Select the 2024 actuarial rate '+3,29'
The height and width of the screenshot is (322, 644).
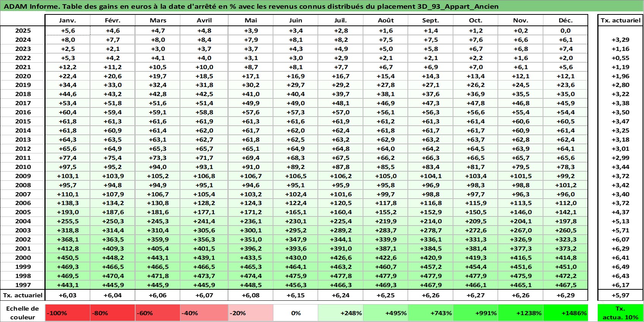pyautogui.click(x=620, y=39)
